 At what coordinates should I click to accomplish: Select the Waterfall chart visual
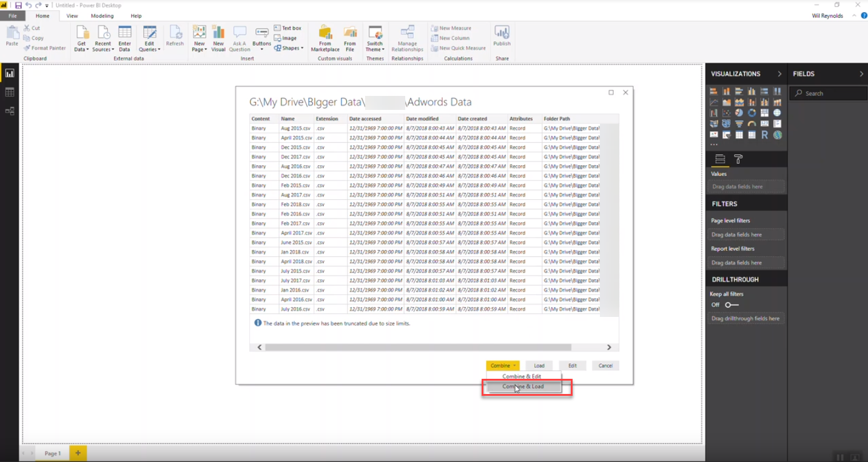tap(714, 113)
